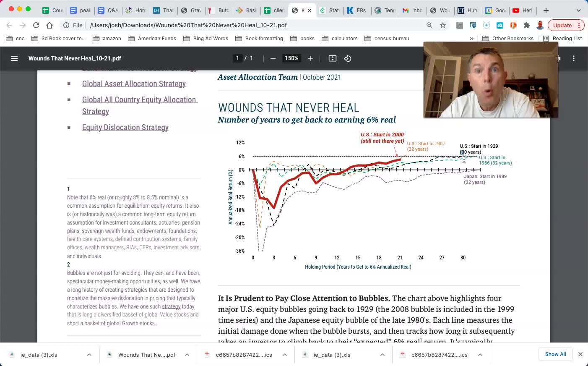Open the Equity Dislocation Strategy link
The width and height of the screenshot is (588, 366).
click(125, 127)
